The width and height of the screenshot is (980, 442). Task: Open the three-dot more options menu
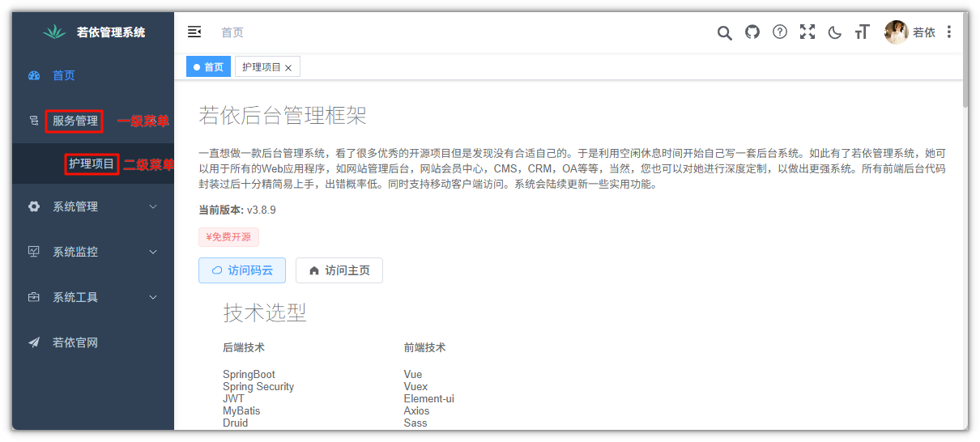(x=949, y=32)
